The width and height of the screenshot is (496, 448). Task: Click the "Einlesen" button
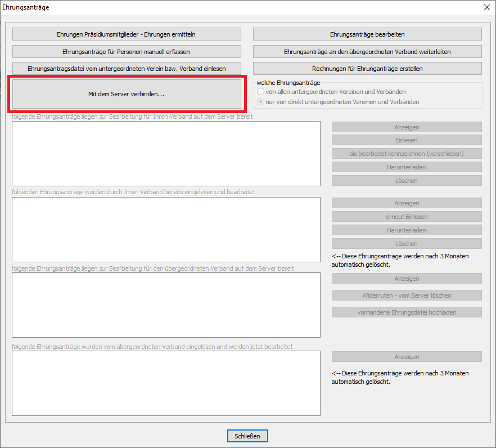click(x=407, y=140)
